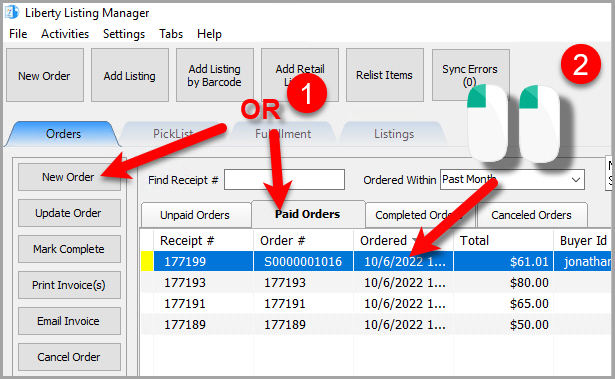Click the jonathan buyer id cell
This screenshot has width=615, height=379.
click(x=583, y=262)
